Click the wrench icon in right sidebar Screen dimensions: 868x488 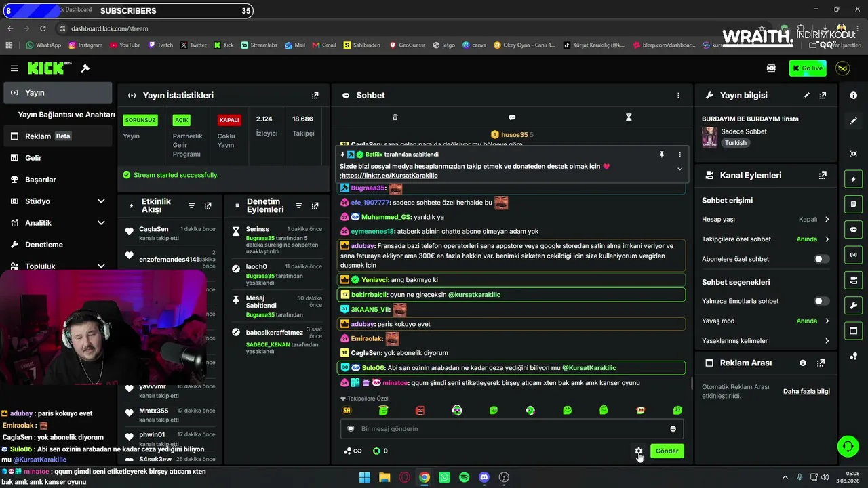pyautogui.click(x=853, y=306)
